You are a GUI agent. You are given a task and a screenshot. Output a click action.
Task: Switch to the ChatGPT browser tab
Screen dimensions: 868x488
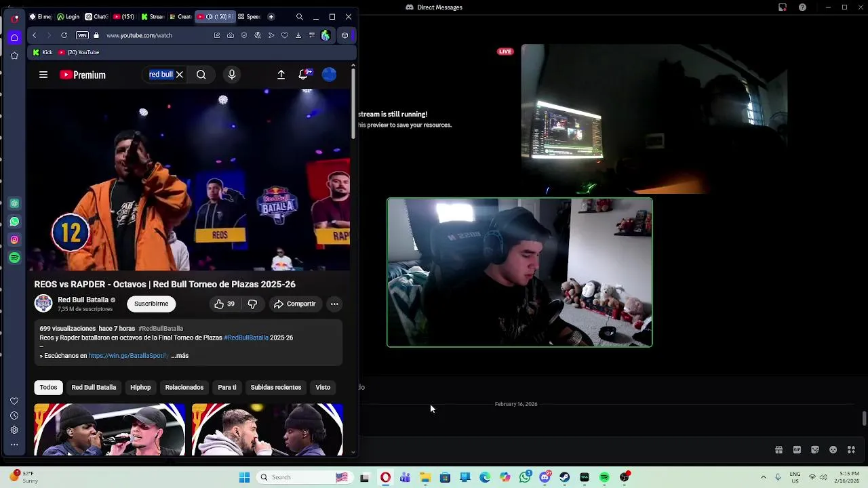tap(97, 17)
